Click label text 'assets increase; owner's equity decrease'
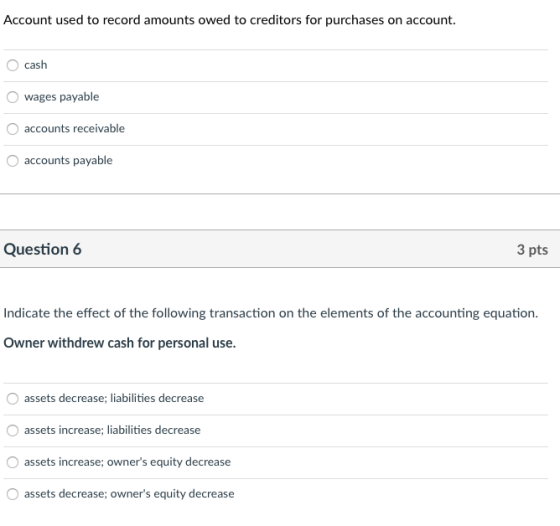560x526 pixels. pyautogui.click(x=128, y=462)
